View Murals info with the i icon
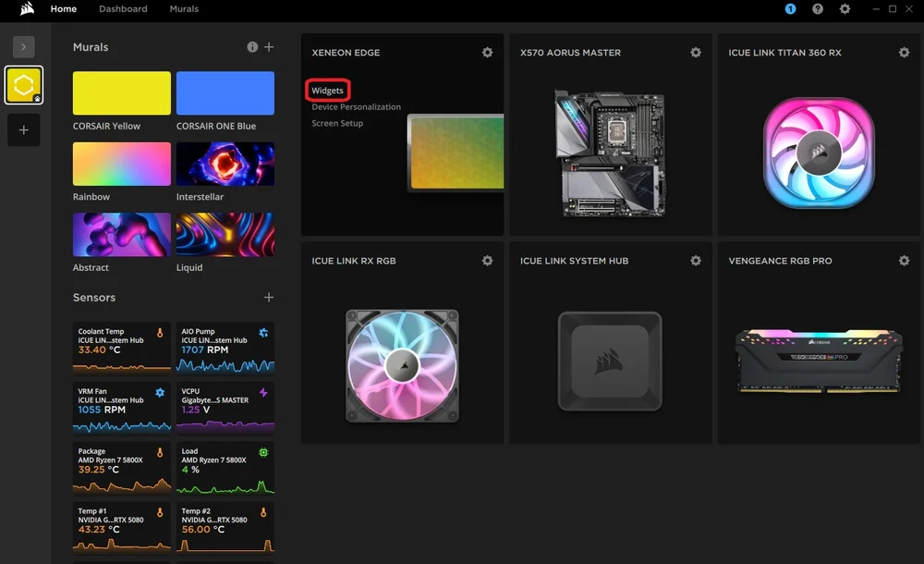This screenshot has height=564, width=924. pyautogui.click(x=252, y=47)
